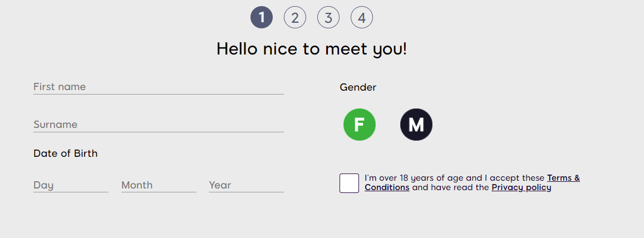The width and height of the screenshot is (644, 238).
Task: Choose the green F gender icon
Action: (x=360, y=125)
